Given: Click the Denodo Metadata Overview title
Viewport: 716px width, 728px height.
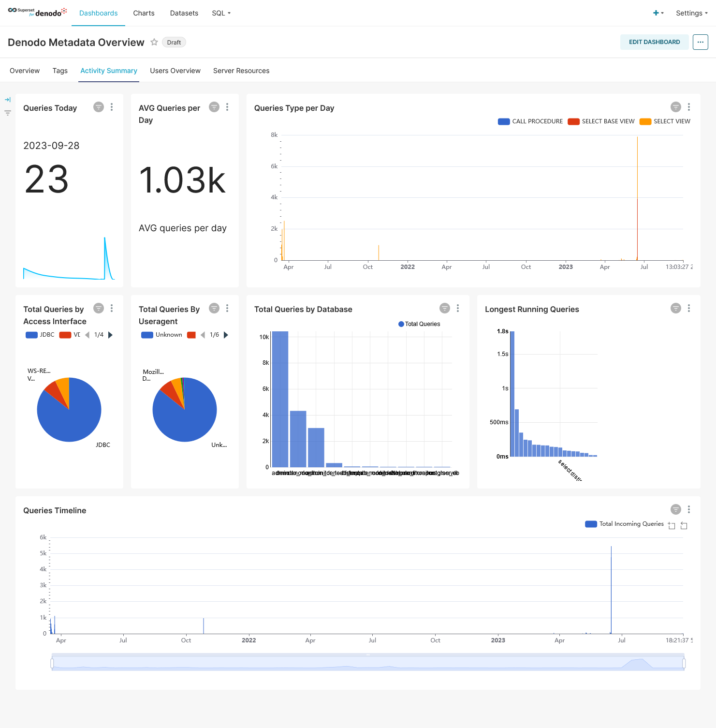Looking at the screenshot, I should point(76,42).
